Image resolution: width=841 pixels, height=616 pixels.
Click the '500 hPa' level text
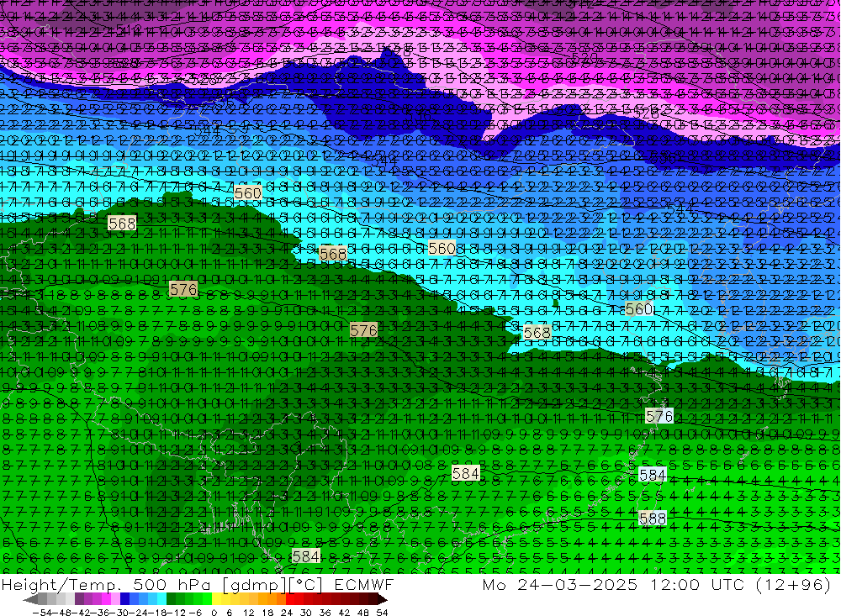coord(171,584)
